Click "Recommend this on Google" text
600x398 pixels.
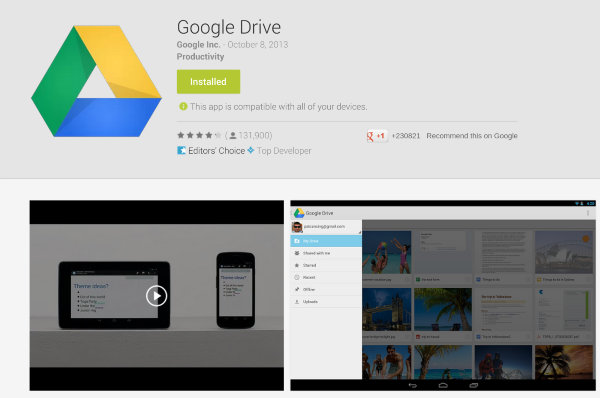click(472, 136)
